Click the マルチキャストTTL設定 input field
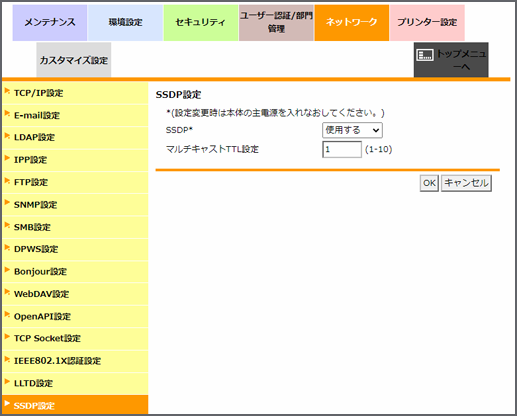The width and height of the screenshot is (517, 416). (342, 149)
